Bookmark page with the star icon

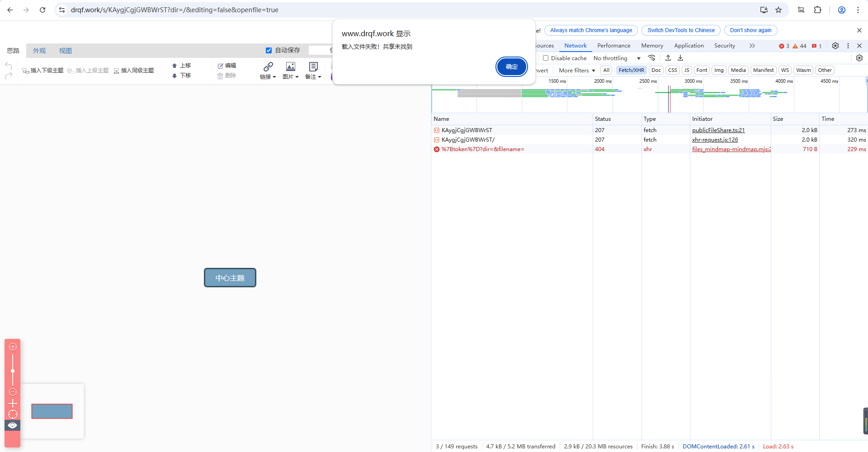tap(778, 10)
